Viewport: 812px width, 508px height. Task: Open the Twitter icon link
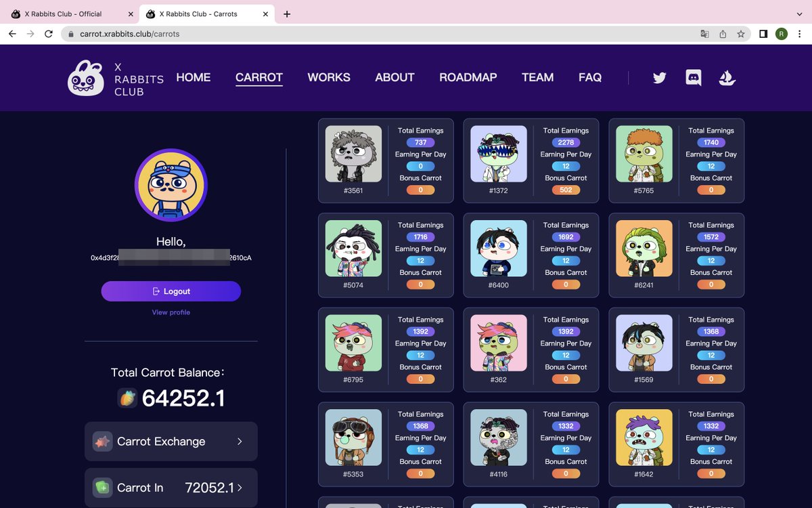pyautogui.click(x=660, y=78)
